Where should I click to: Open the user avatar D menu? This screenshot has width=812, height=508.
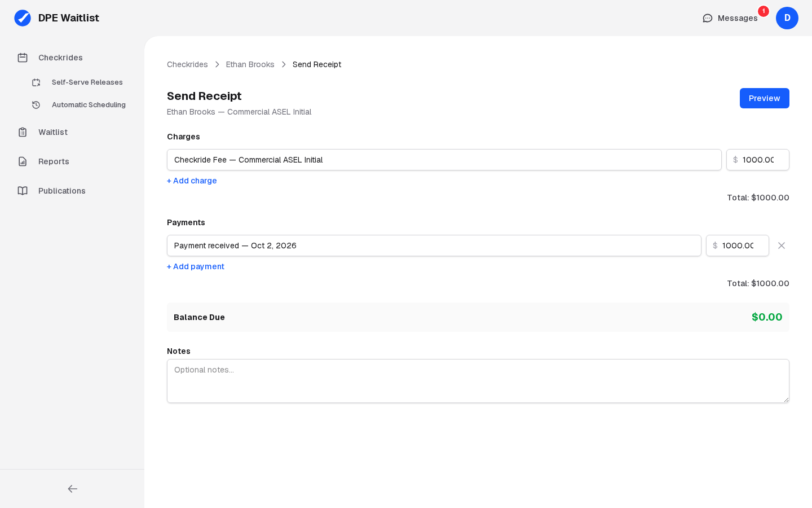(x=787, y=18)
